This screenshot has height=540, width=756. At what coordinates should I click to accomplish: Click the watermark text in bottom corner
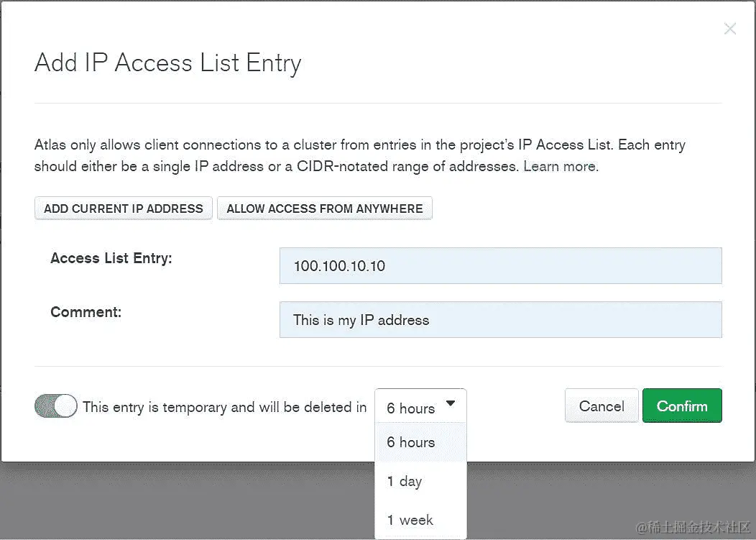693,526
